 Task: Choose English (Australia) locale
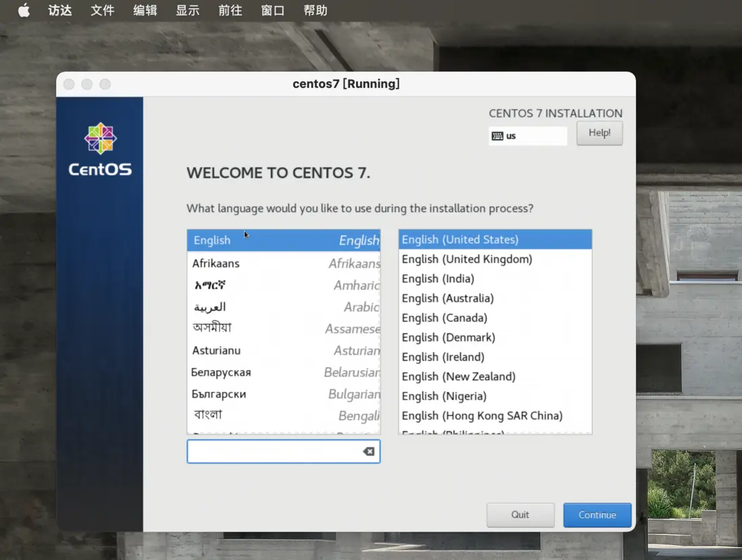click(495, 299)
